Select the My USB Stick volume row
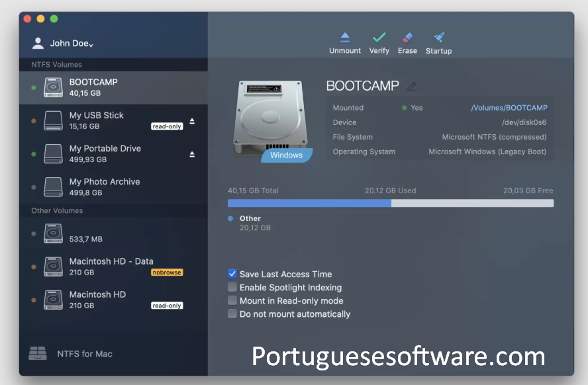The image size is (588, 385). coord(114,120)
